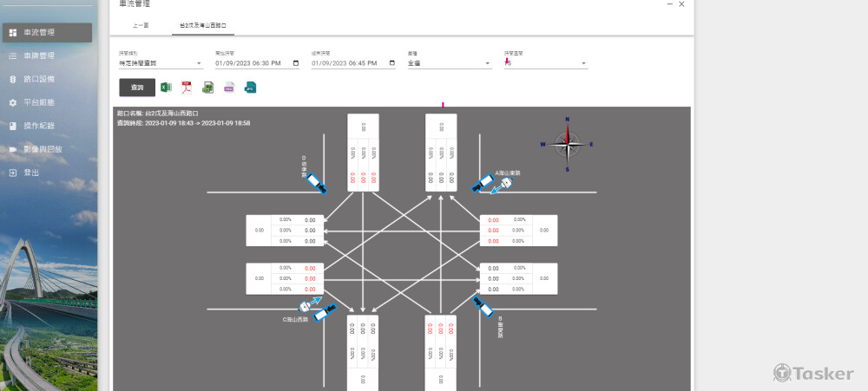Save diagram with the JPG icon
The height and width of the screenshot is (391, 868).
(x=250, y=87)
